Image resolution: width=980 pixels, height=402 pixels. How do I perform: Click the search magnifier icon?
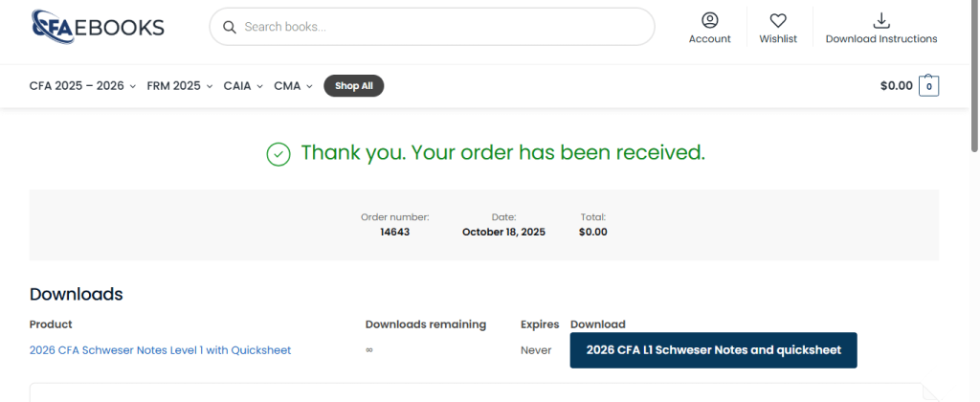point(230,27)
